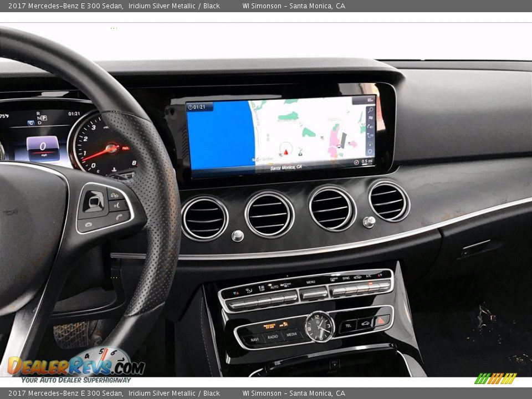Switch to the MEDIA source
The image size is (532, 399).
click(293, 334)
